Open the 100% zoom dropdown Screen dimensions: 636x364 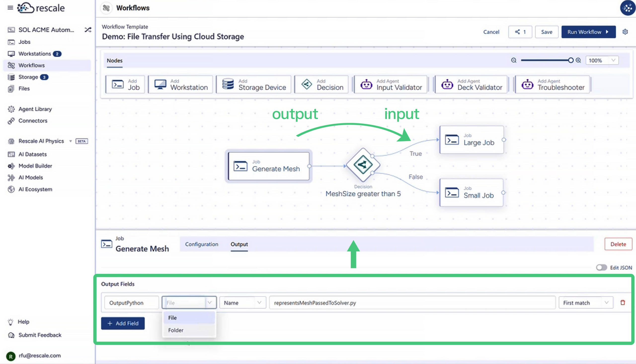click(x=602, y=60)
